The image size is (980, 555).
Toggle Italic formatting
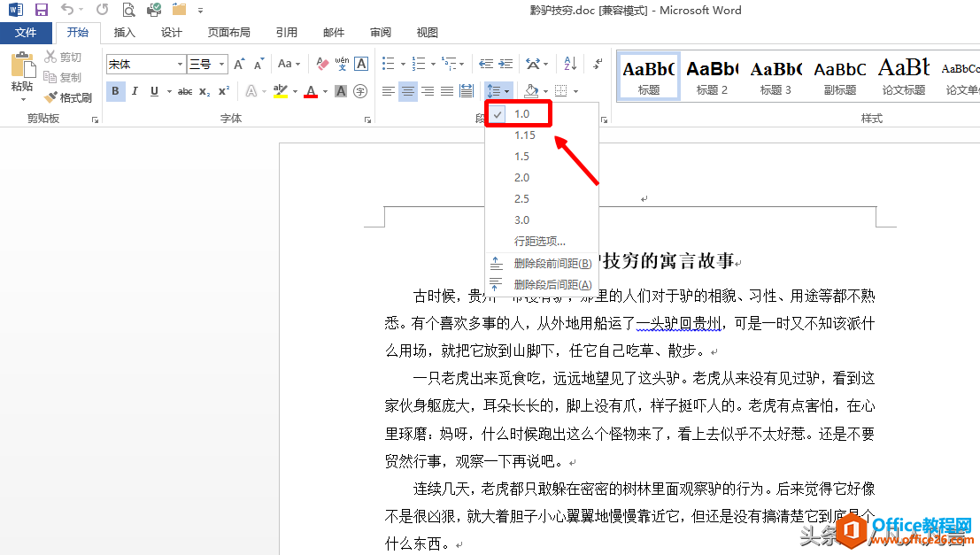[135, 91]
